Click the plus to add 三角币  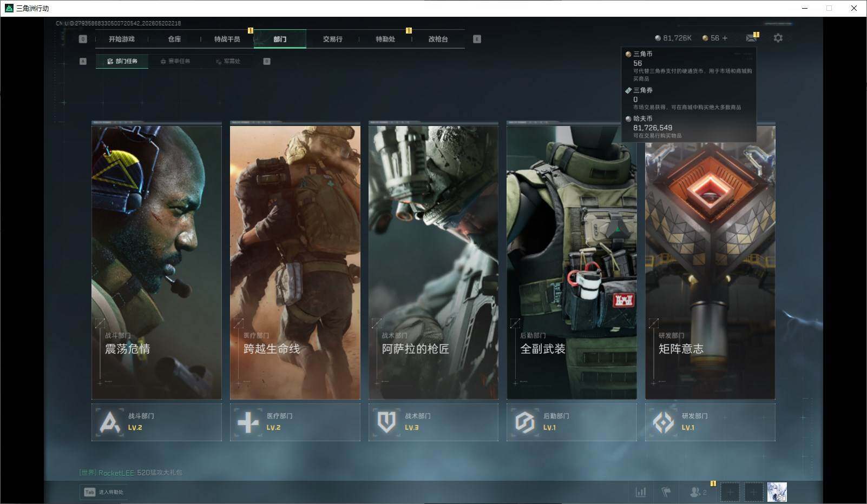725,38
